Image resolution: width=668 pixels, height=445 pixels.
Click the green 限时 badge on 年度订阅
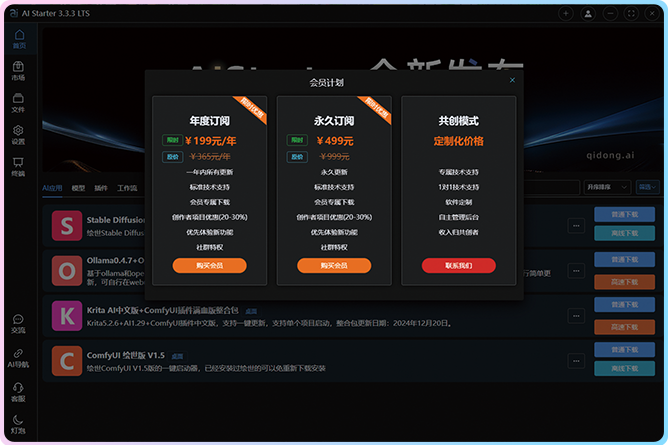click(172, 140)
